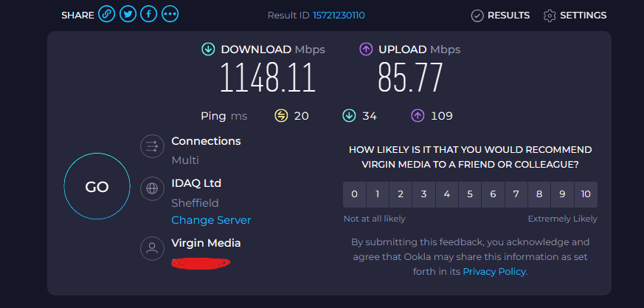Click the Results checkmark icon
The height and width of the screenshot is (308, 644).
click(x=477, y=16)
